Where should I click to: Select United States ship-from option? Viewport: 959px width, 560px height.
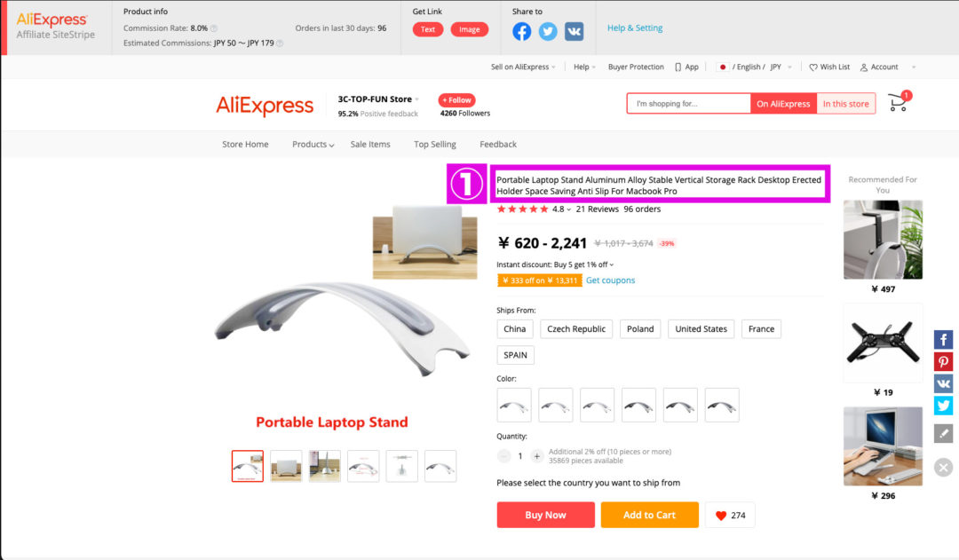[701, 329]
